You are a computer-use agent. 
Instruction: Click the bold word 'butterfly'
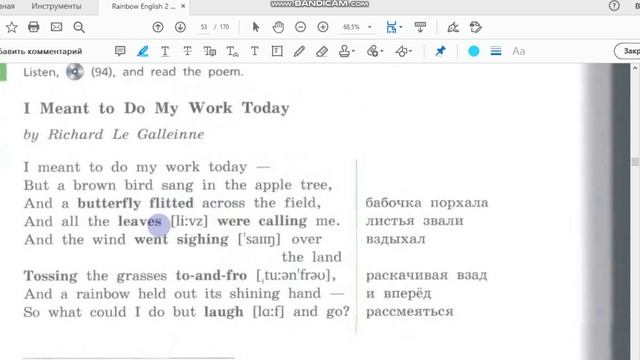click(x=109, y=203)
